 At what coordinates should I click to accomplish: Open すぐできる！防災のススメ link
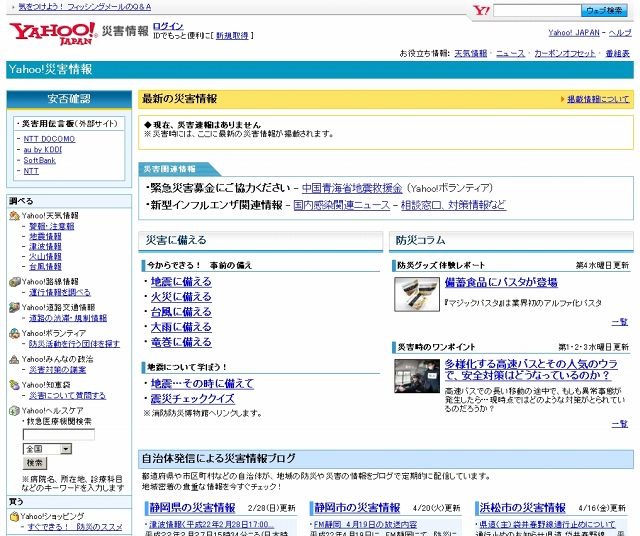(75, 527)
